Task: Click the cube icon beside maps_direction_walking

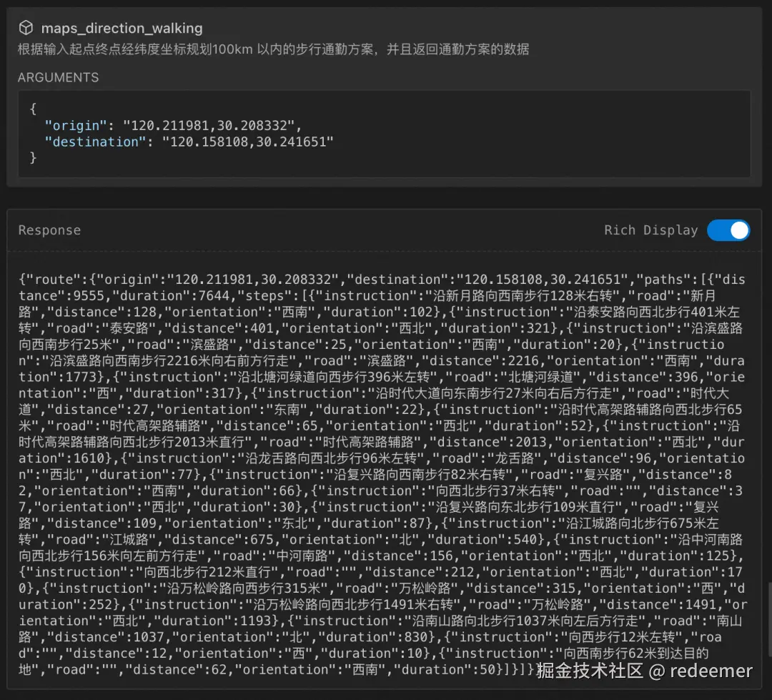Action: point(26,28)
